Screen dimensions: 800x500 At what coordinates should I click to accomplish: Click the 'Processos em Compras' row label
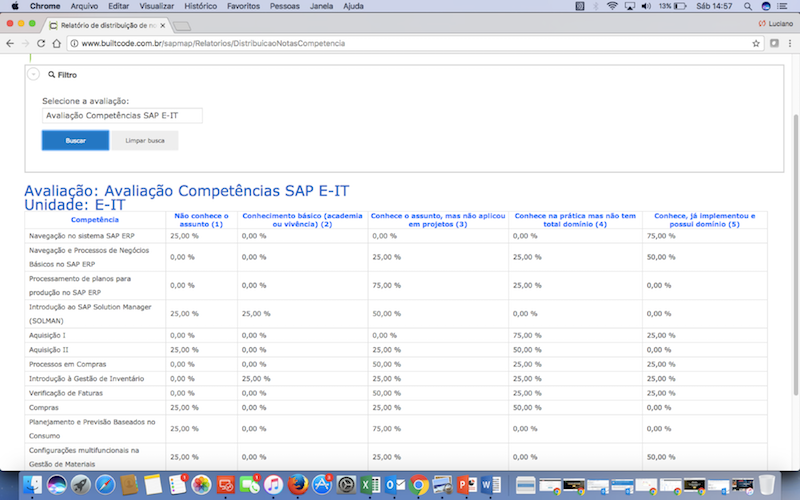(x=67, y=364)
